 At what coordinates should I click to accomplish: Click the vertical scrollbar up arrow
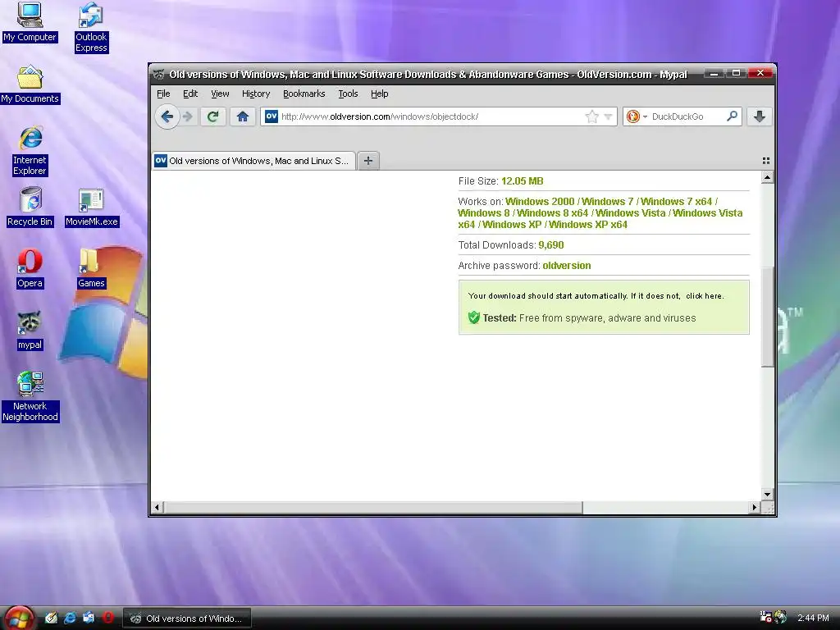click(767, 177)
